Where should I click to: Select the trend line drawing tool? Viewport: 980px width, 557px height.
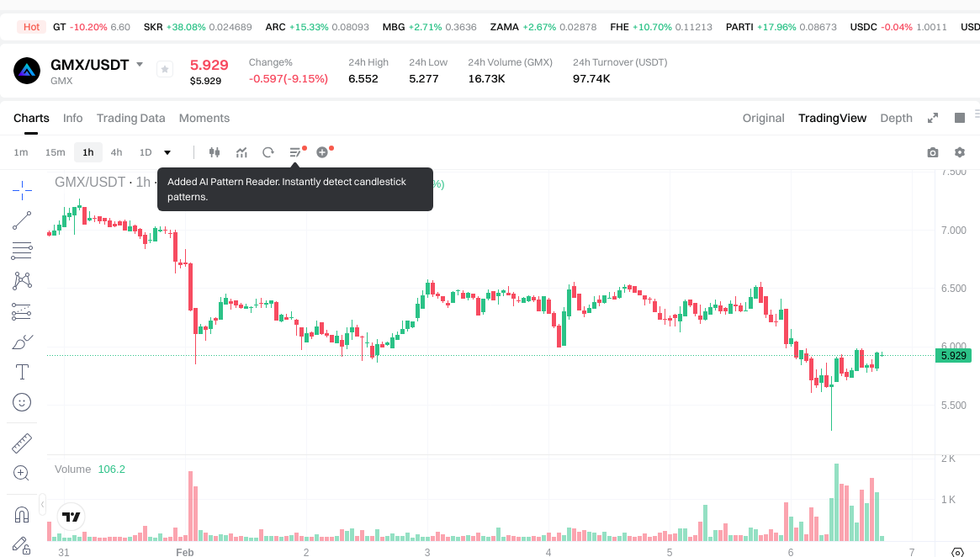[x=22, y=220]
